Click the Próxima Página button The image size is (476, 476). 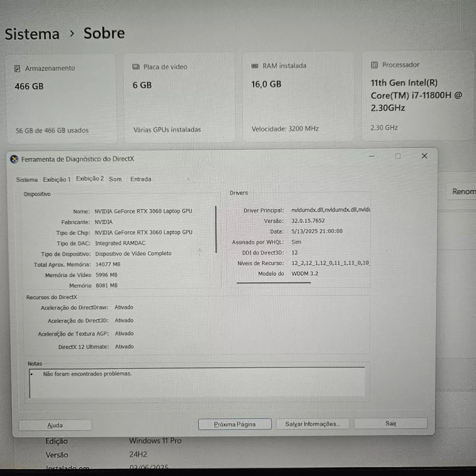point(235,424)
